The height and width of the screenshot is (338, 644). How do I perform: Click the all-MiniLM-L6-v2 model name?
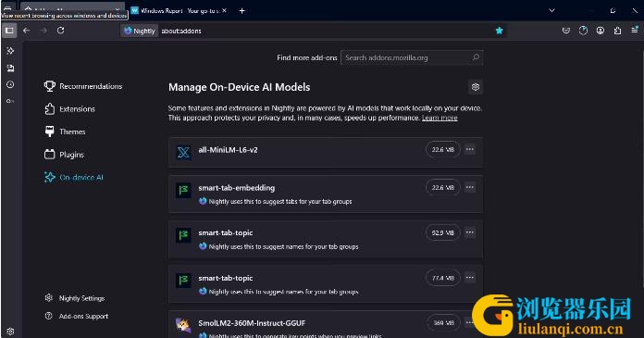(228, 150)
